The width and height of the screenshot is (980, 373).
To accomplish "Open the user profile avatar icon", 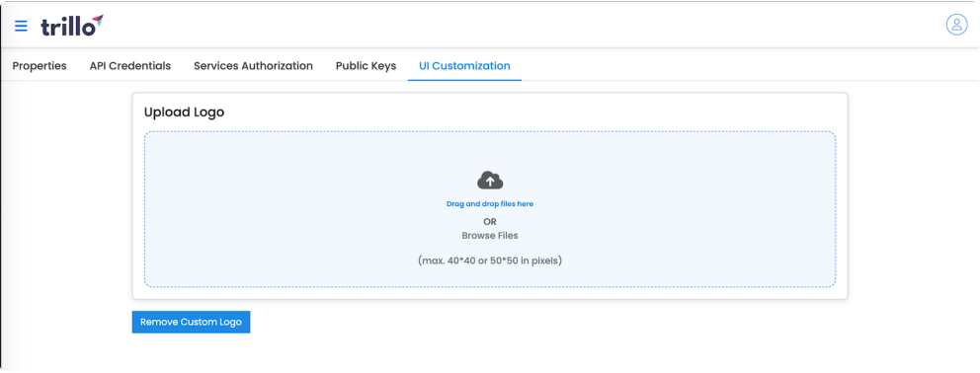I will point(956,25).
